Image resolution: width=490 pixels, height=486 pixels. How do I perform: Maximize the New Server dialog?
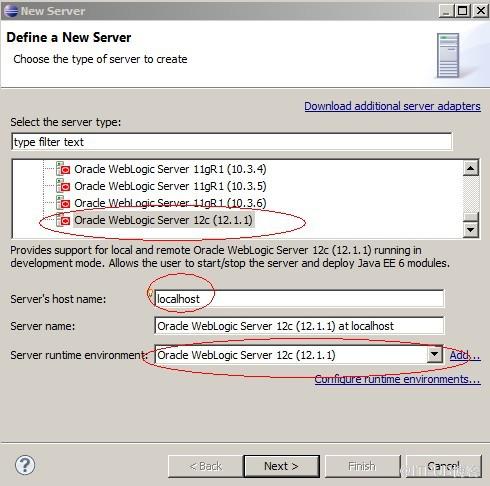462,11
